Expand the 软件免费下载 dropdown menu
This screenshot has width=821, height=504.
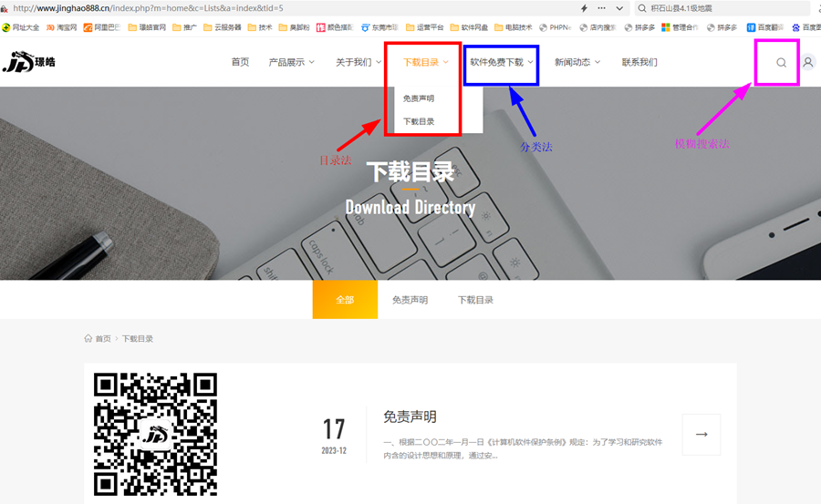click(x=501, y=63)
